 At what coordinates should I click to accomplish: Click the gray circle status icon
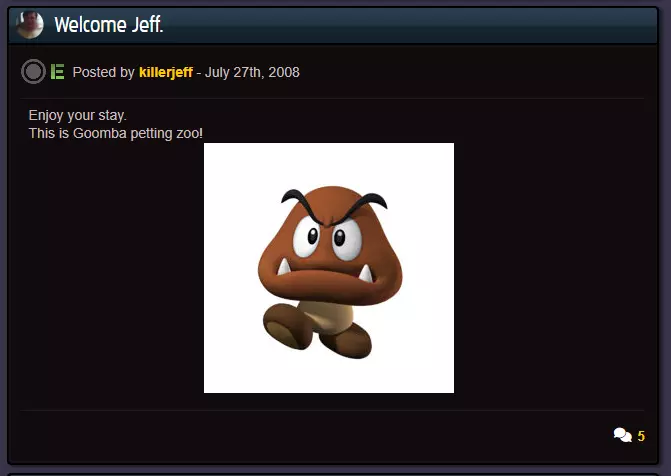[33, 71]
